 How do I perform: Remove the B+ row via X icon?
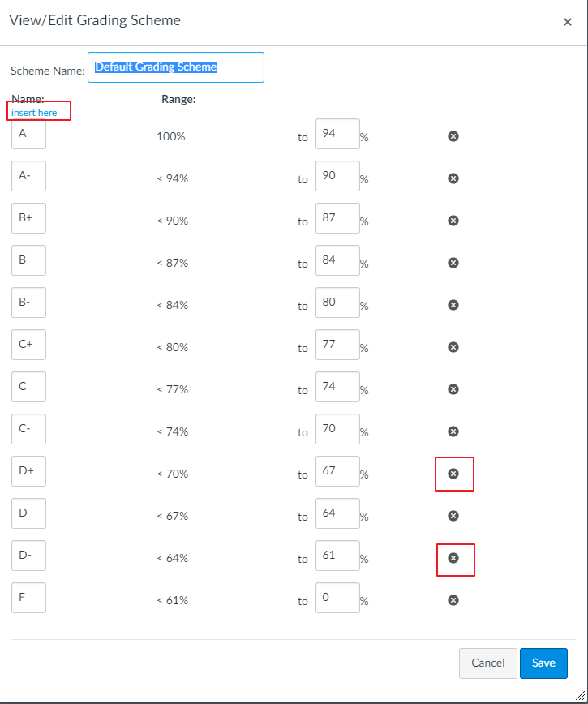[x=453, y=220]
